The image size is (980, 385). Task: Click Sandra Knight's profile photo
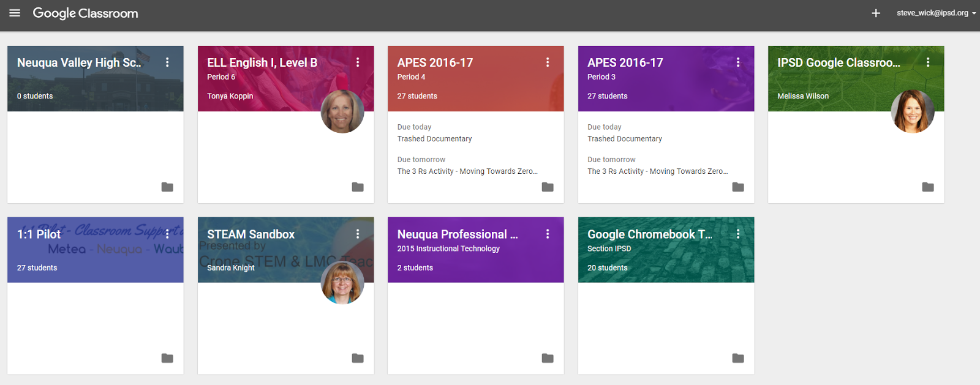pos(342,283)
